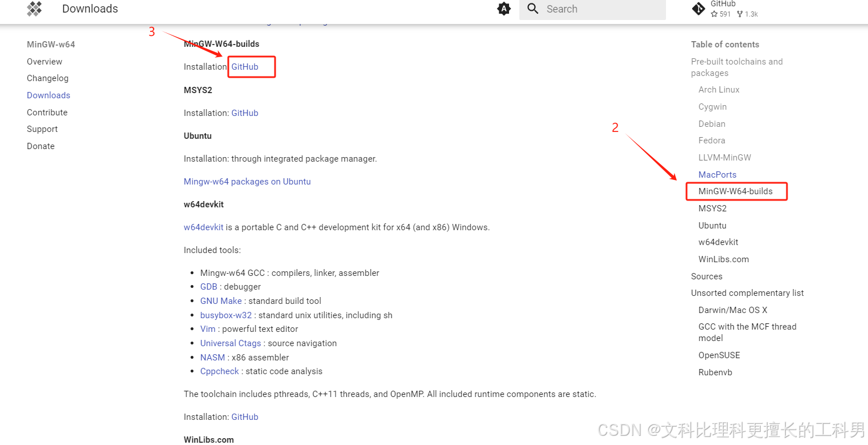Open Donate in left navigation
The image size is (868, 445).
click(x=41, y=146)
